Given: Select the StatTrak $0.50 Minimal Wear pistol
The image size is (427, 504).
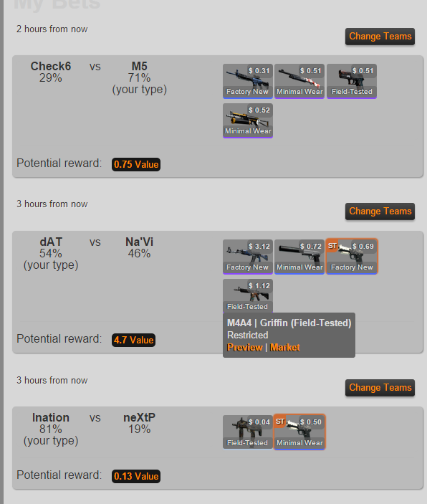Looking at the screenshot, I should 299,432.
